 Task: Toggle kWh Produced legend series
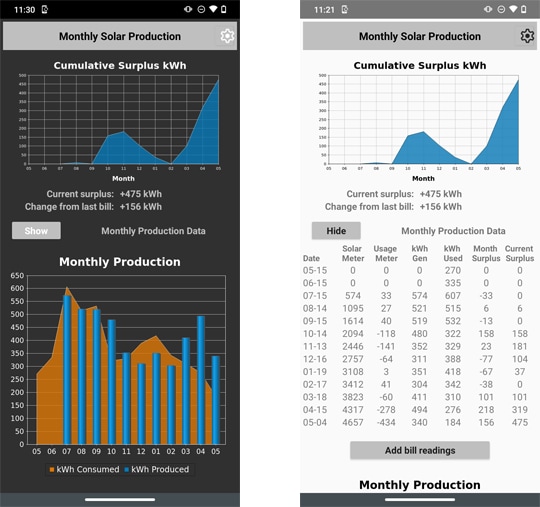coord(157,469)
